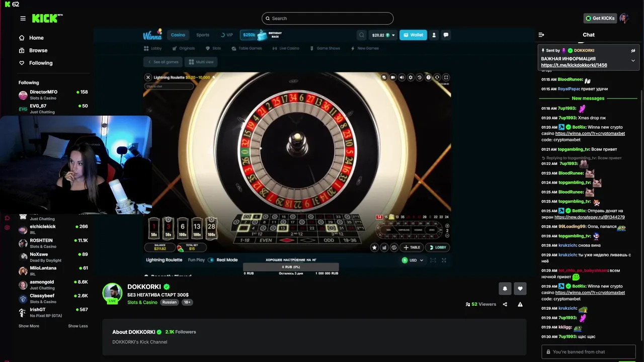Screen dimensions: 644x362
Task: Open Winna Table Games category
Action: (247, 48)
